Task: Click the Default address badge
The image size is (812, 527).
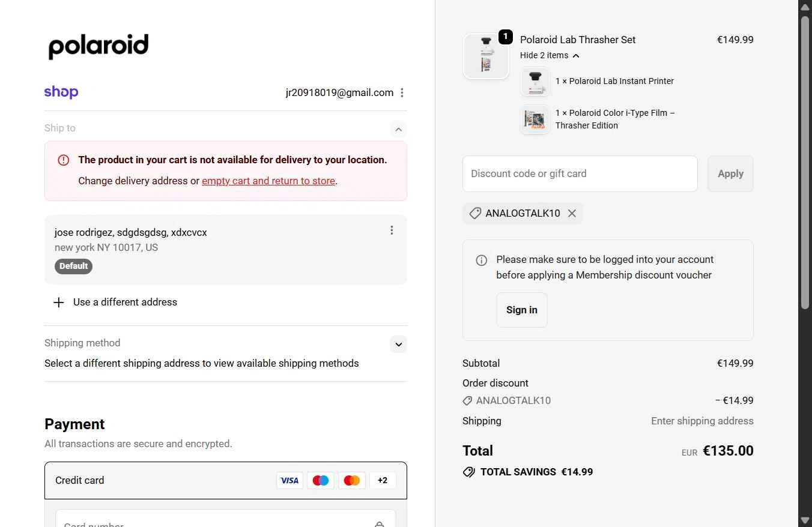Action: (x=73, y=266)
